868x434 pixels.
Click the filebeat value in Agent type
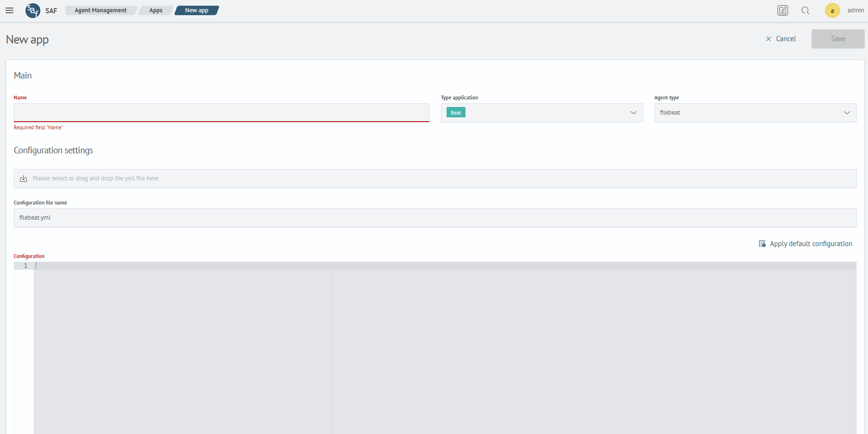click(x=670, y=113)
